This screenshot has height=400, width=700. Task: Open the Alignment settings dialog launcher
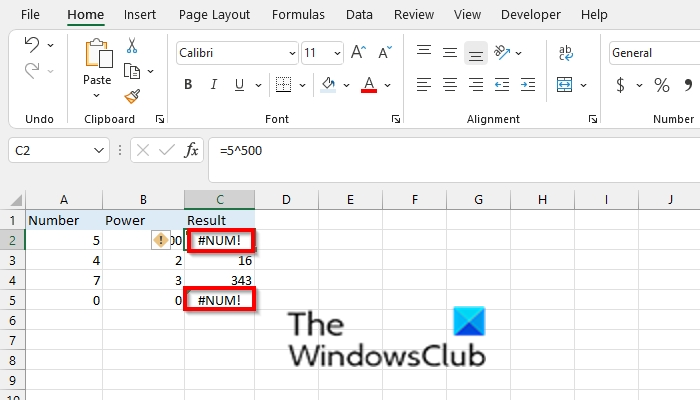pyautogui.click(x=592, y=119)
